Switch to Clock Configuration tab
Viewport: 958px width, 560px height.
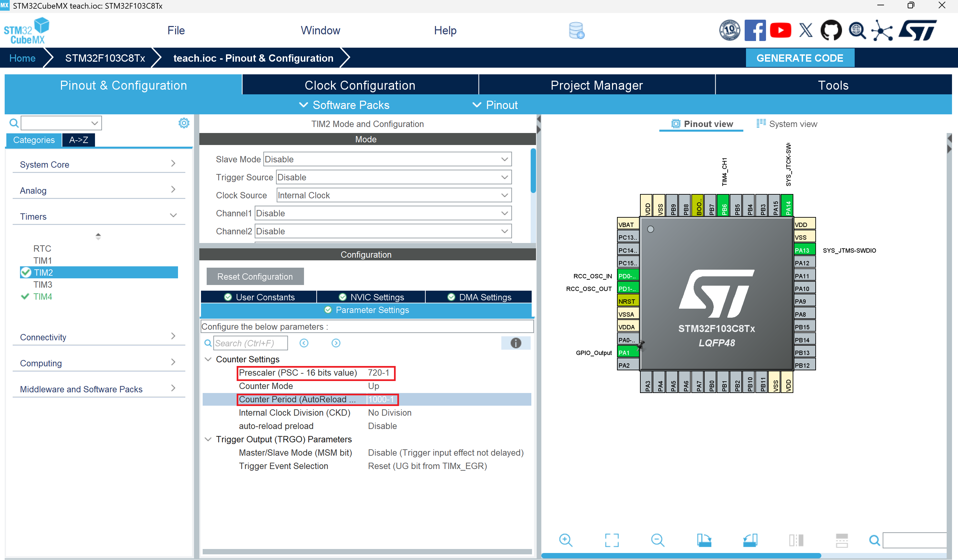click(360, 85)
